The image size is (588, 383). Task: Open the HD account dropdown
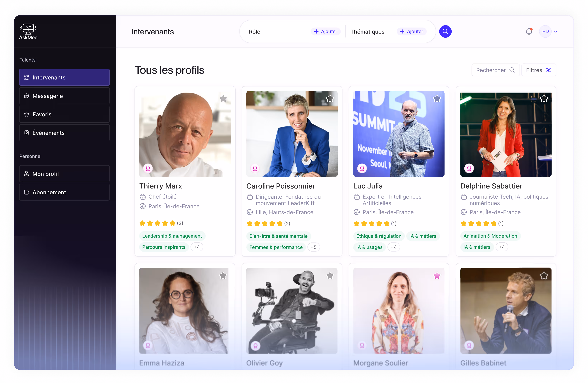pyautogui.click(x=549, y=31)
